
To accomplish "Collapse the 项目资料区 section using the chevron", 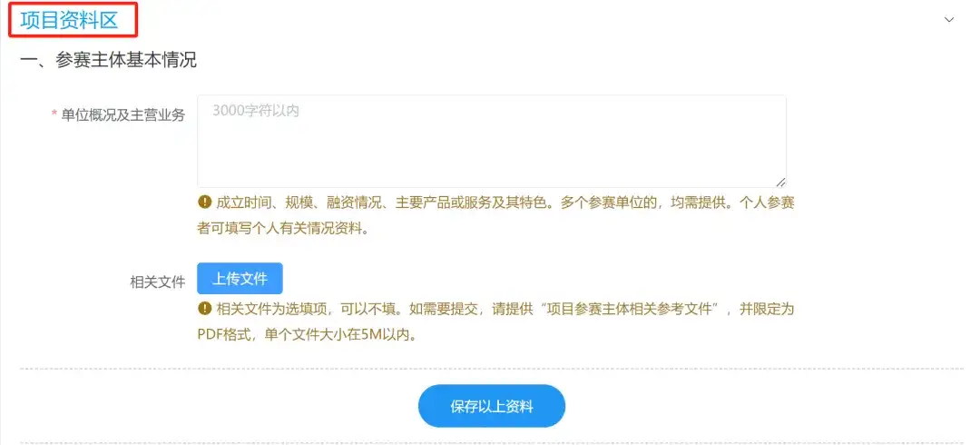I will point(949,20).
